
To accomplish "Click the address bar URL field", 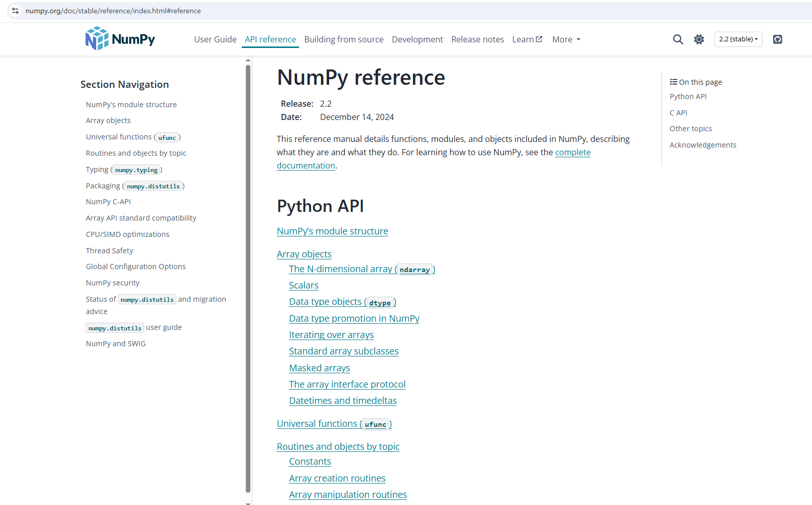I will click(x=409, y=11).
